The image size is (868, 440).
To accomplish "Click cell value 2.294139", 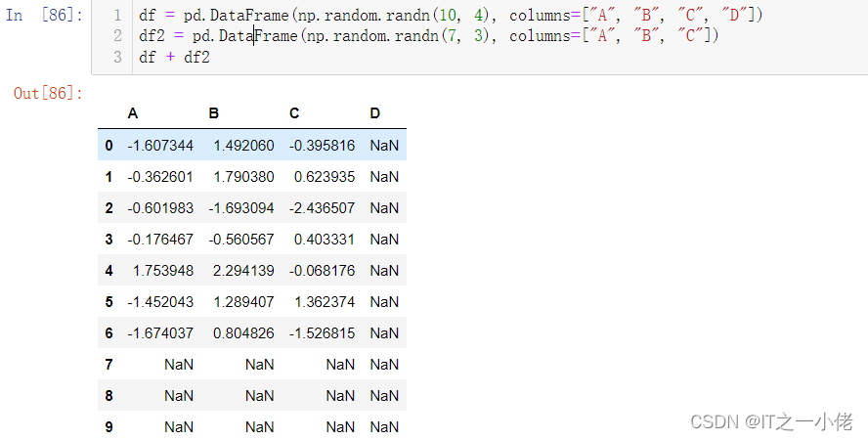I will point(243,271).
